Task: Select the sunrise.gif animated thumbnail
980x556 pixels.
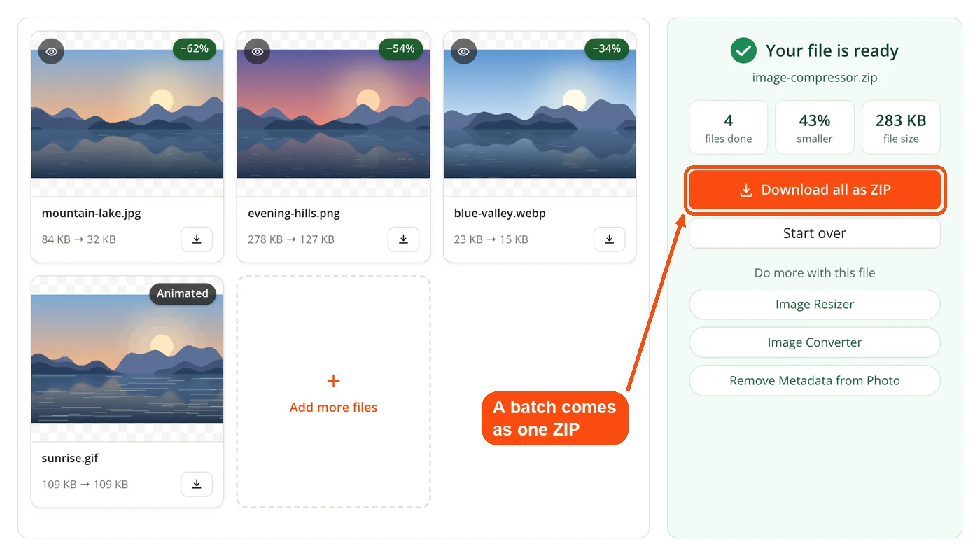Action: point(127,359)
